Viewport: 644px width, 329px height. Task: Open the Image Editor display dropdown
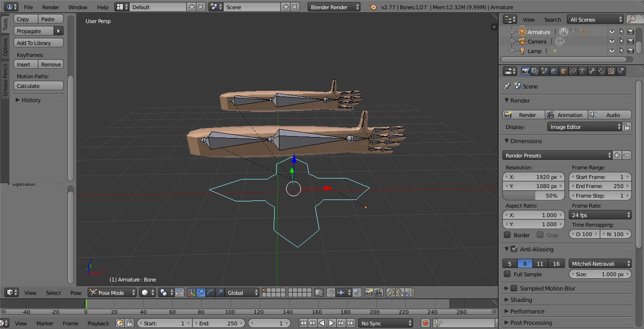tap(585, 127)
